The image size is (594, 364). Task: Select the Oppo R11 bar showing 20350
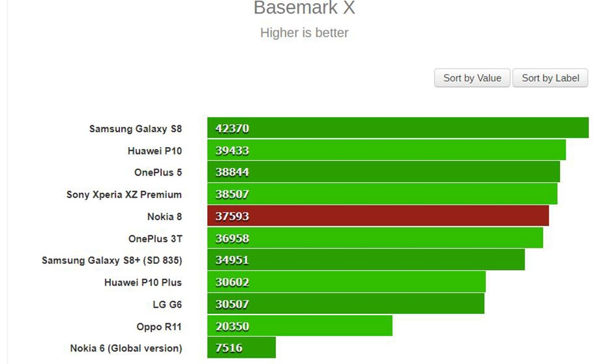click(299, 326)
